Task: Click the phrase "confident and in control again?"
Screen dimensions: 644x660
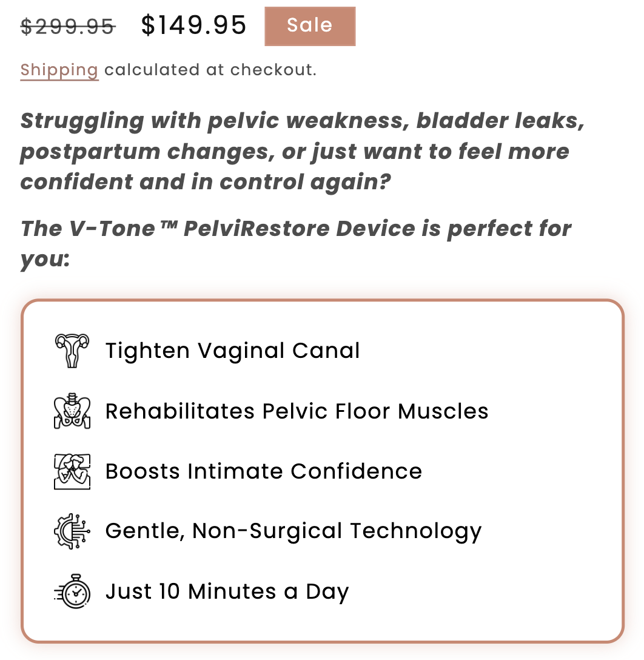Action: tap(205, 181)
